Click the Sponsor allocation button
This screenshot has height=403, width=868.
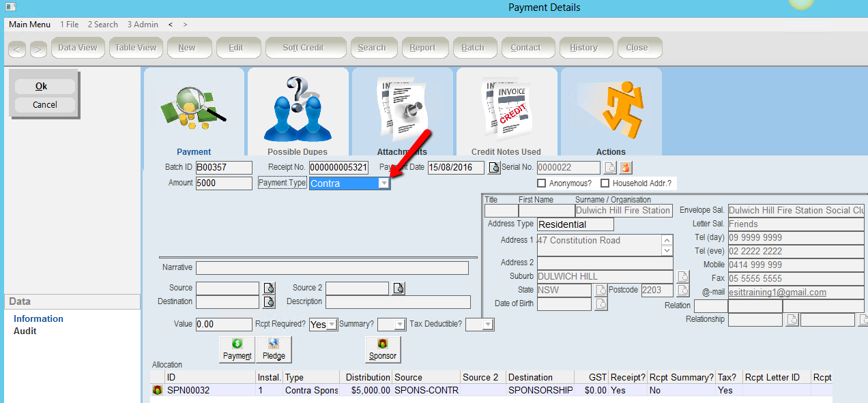383,349
